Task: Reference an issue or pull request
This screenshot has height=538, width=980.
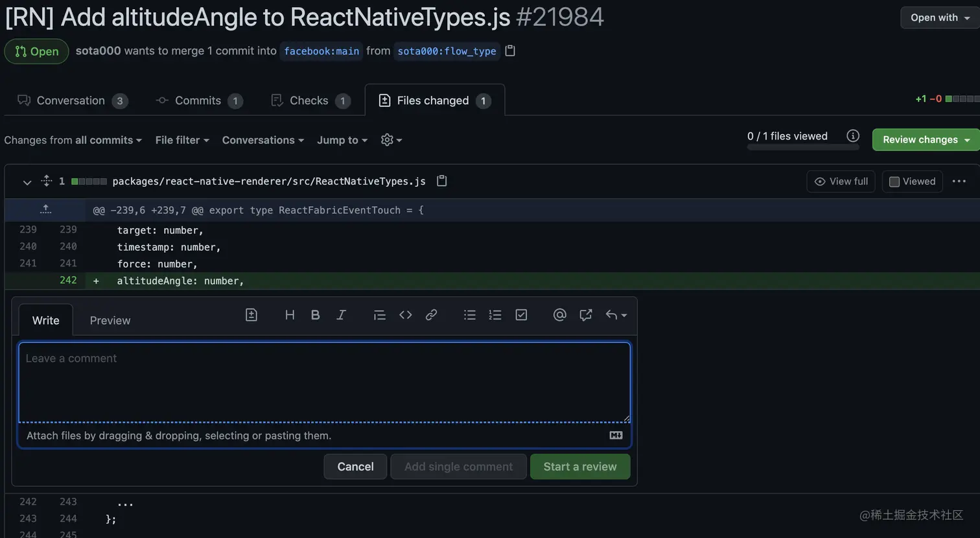Action: pos(586,315)
